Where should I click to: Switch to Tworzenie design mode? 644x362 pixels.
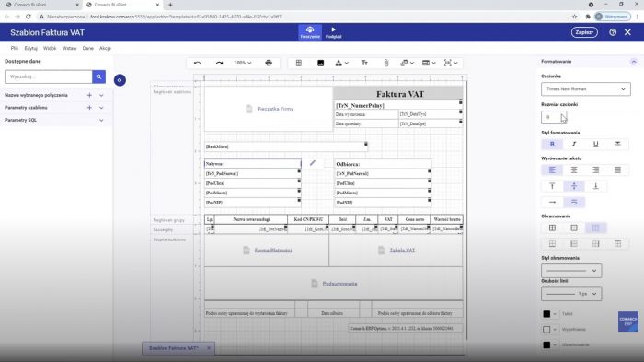tap(310, 32)
